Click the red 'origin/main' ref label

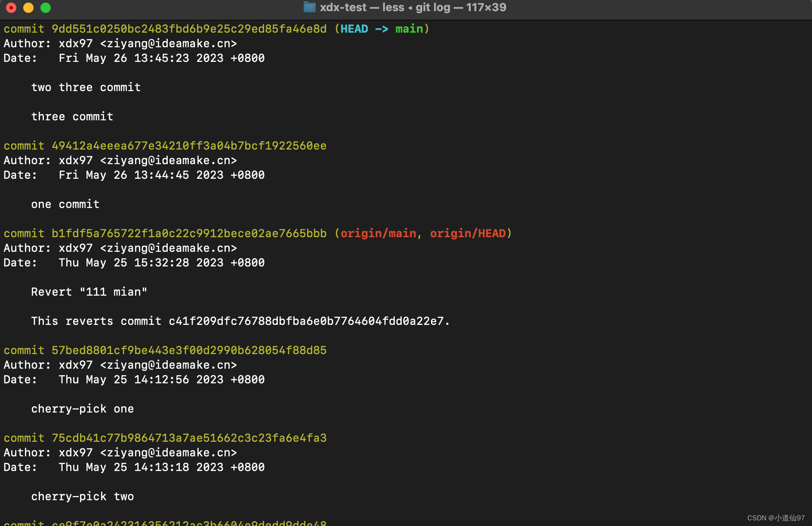point(378,233)
